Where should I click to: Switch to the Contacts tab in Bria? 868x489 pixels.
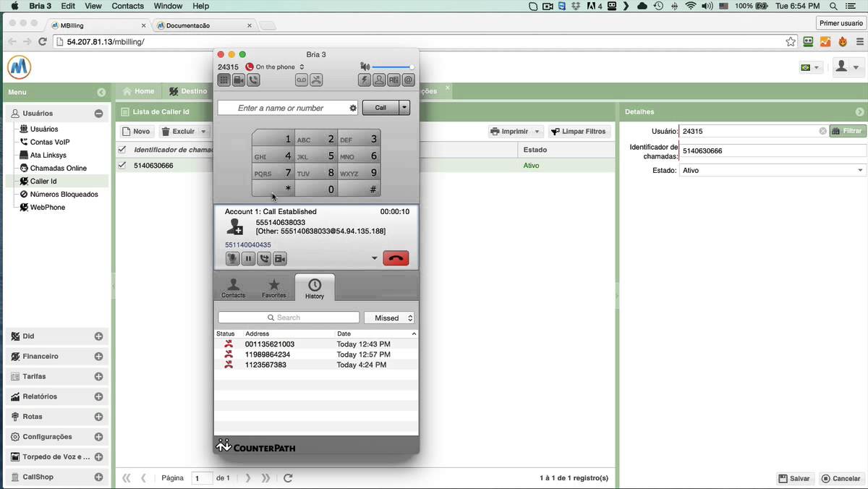[233, 288]
